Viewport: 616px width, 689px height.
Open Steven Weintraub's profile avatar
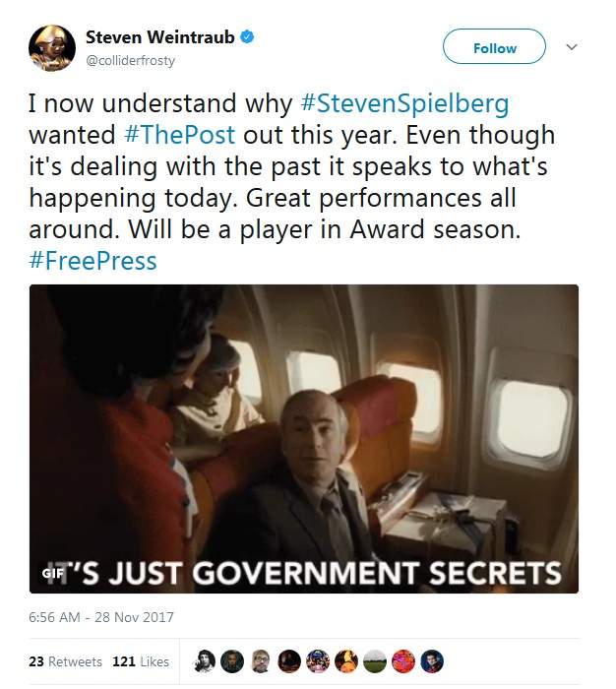pyautogui.click(x=52, y=48)
